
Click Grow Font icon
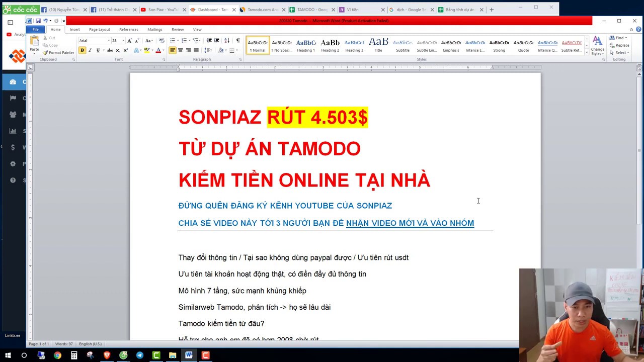(x=129, y=40)
